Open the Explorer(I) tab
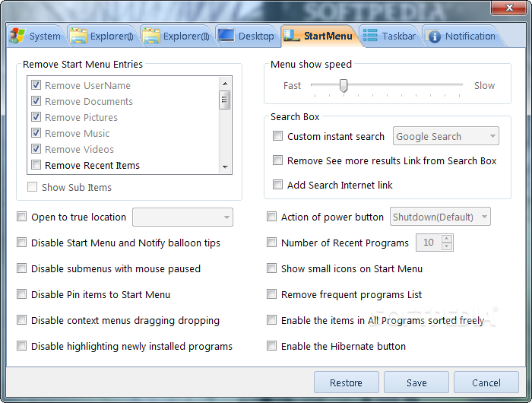The image size is (532, 403). click(102, 36)
